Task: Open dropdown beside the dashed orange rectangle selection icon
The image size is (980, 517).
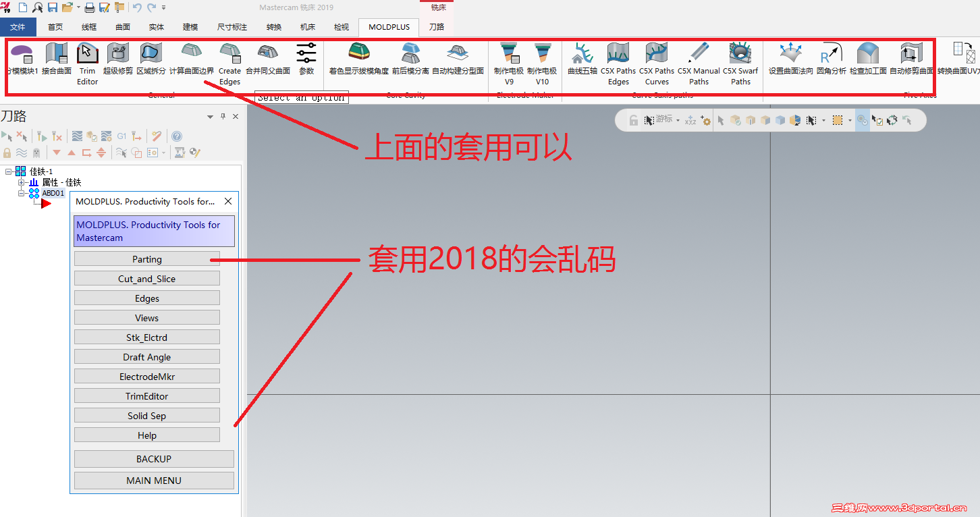Action: [850, 120]
